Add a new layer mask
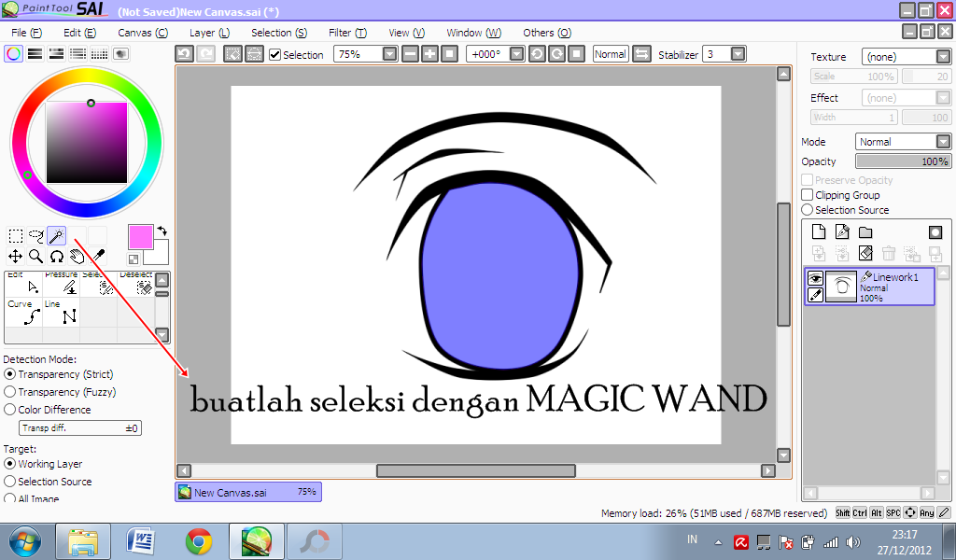The height and width of the screenshot is (560, 956). tap(935, 231)
